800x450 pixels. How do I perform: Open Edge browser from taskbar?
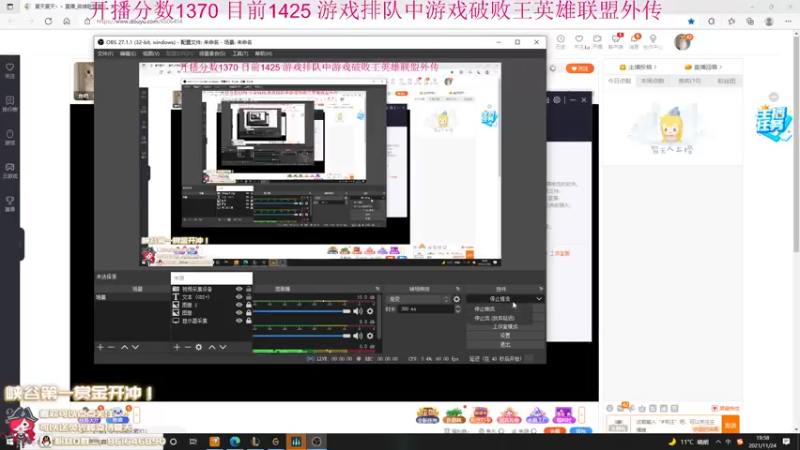(x=235, y=441)
